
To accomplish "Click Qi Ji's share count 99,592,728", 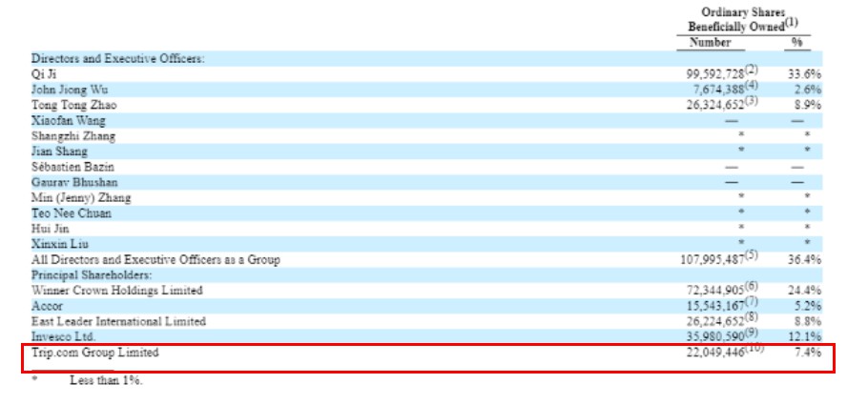I will pyautogui.click(x=715, y=73).
